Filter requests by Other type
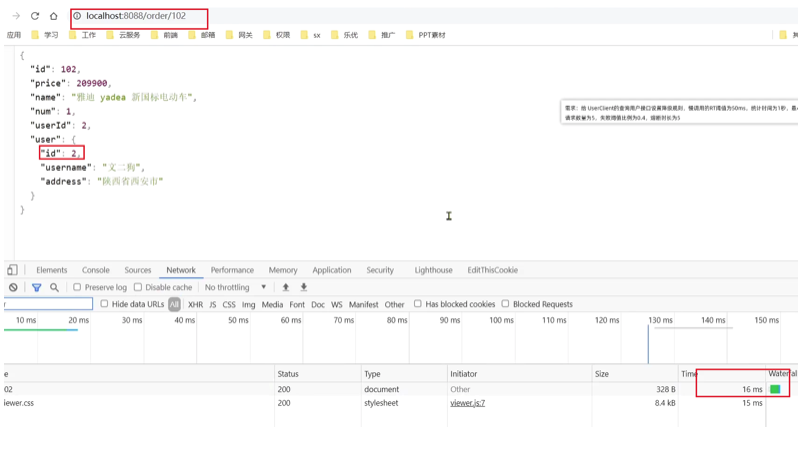 394,305
